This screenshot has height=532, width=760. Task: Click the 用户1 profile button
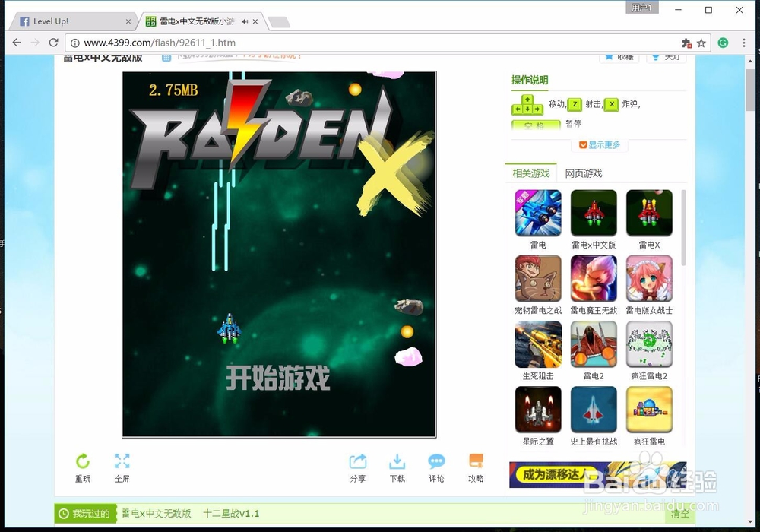coord(641,8)
